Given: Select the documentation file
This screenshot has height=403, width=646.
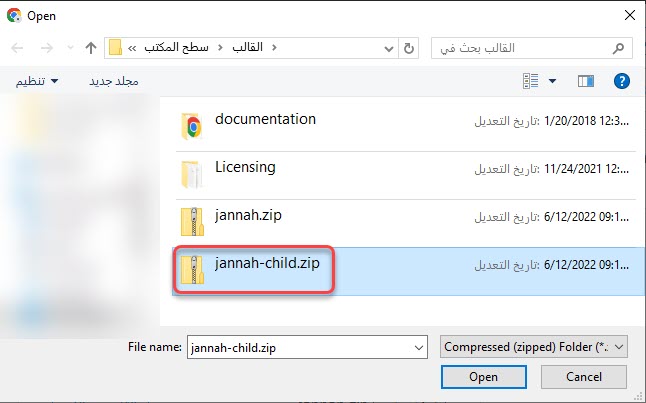Looking at the screenshot, I should [x=265, y=120].
